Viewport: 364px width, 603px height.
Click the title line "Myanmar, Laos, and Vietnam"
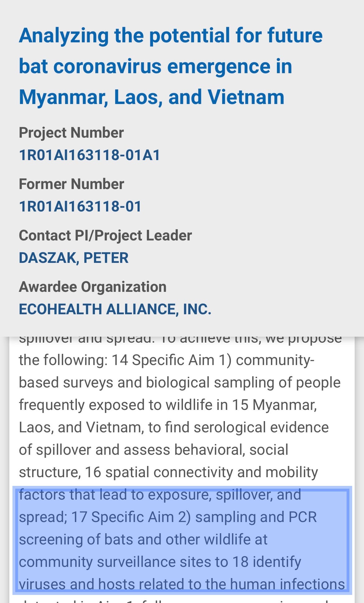(x=152, y=97)
